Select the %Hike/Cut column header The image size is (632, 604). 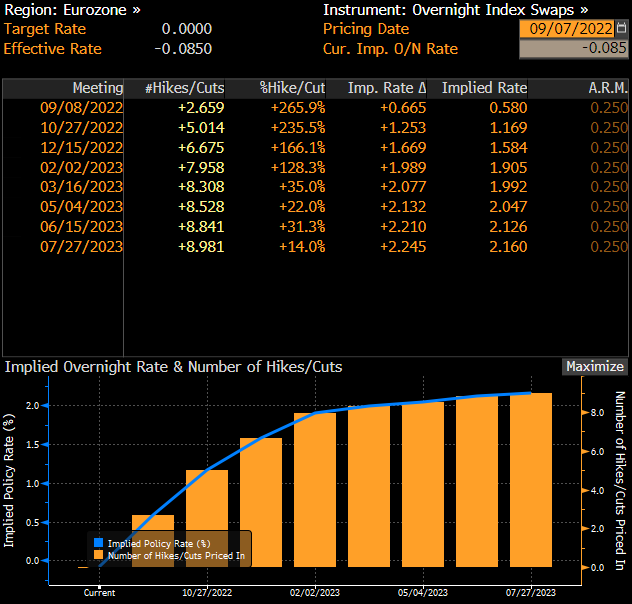pos(292,88)
